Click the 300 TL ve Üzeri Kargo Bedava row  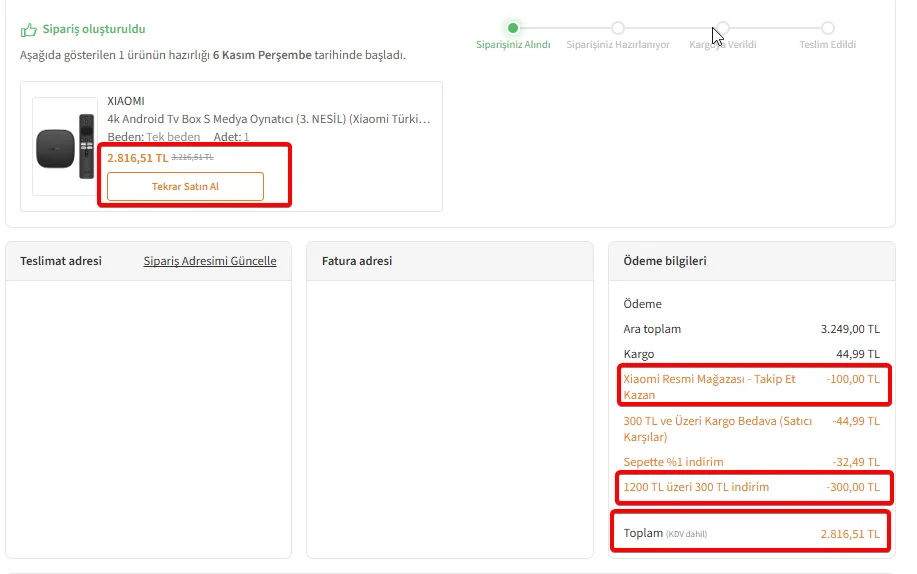click(x=751, y=429)
